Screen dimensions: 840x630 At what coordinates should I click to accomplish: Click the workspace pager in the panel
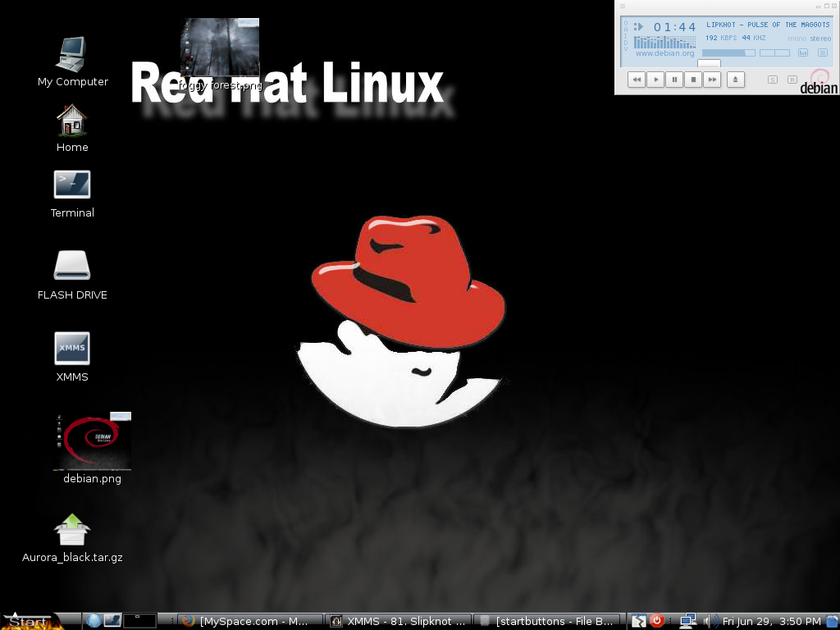click(x=139, y=621)
